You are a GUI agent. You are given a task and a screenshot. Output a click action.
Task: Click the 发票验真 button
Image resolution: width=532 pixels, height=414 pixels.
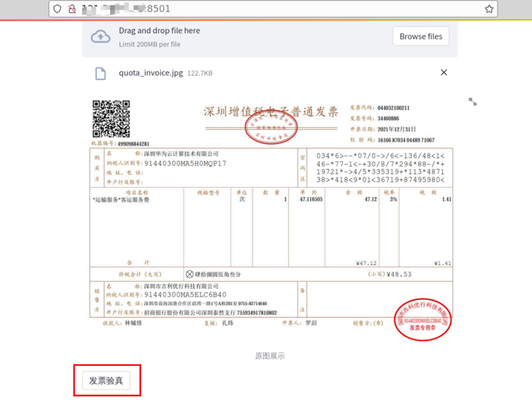[106, 380]
